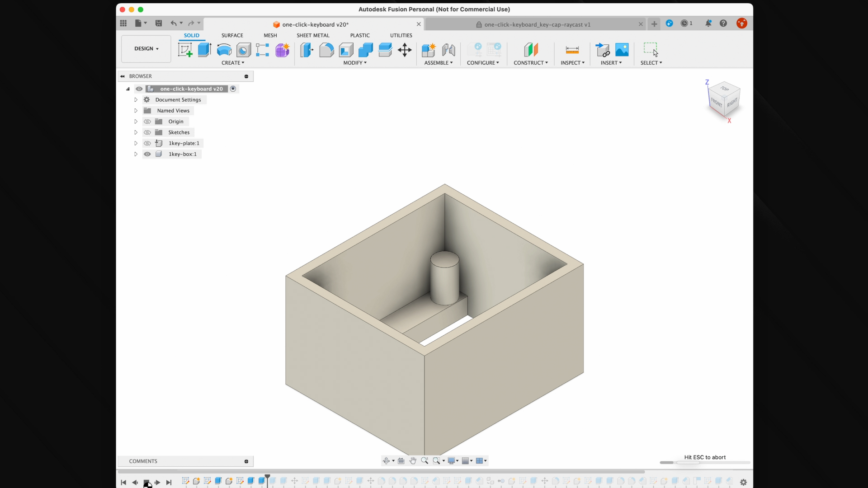Expand the Document Settings tree node

[136, 100]
